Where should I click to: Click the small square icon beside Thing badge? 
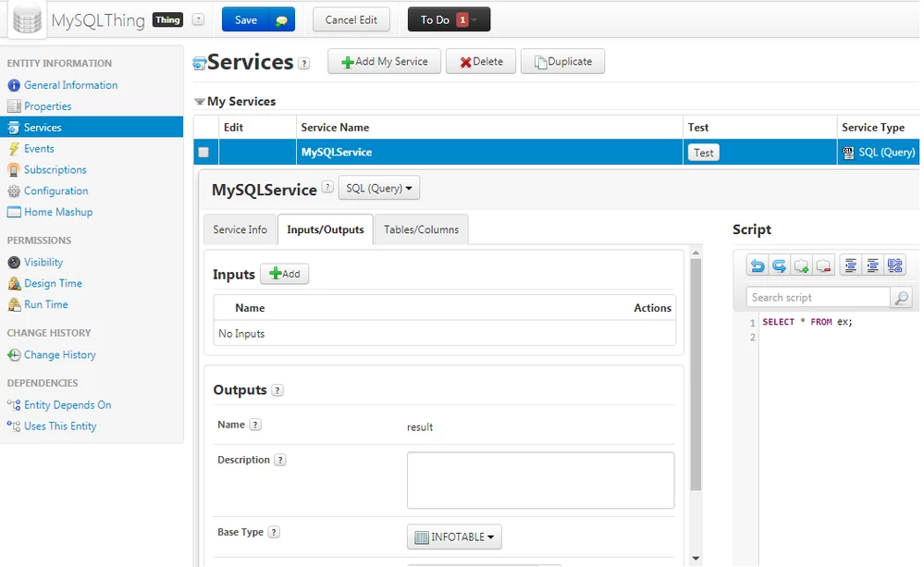(x=199, y=20)
